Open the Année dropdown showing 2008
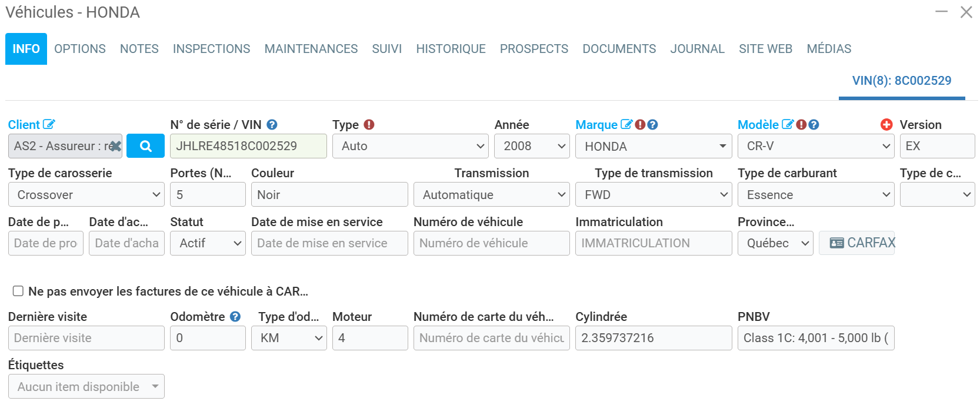Image resolution: width=980 pixels, height=401 pixels. (x=532, y=146)
